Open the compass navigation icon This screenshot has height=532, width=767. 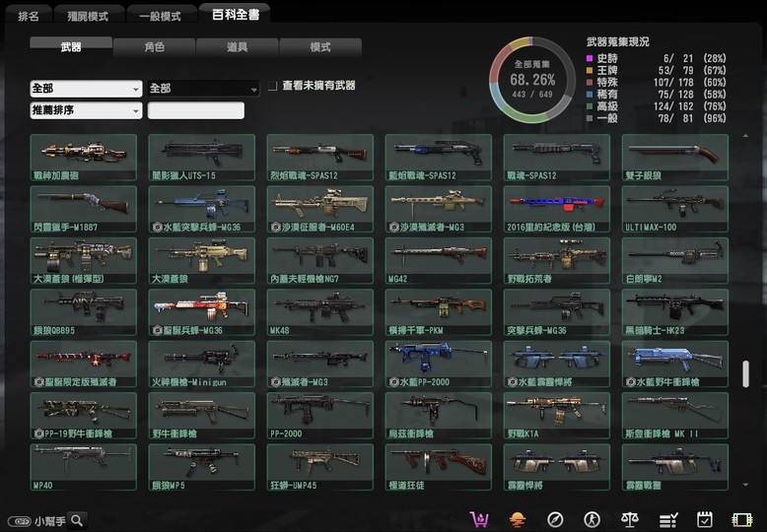[x=555, y=520]
